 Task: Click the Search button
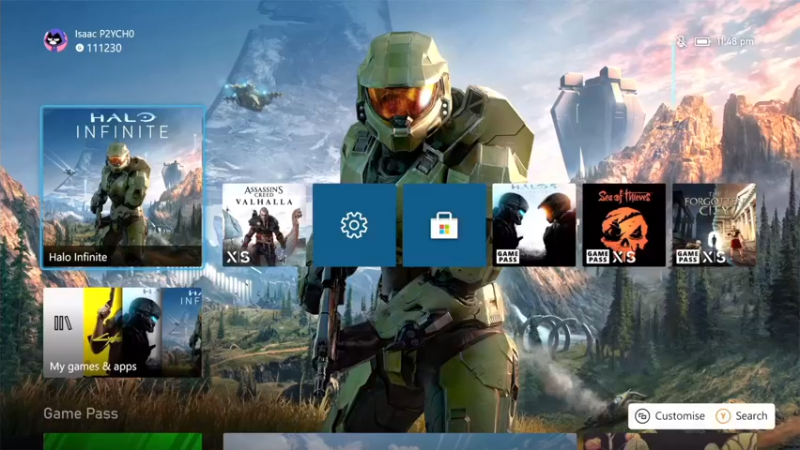[x=741, y=416]
